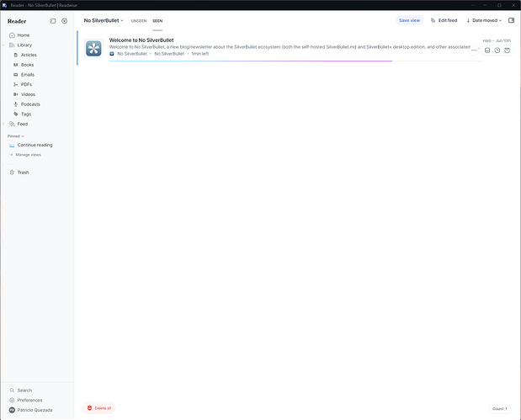Toggle the right side panel icon
This screenshot has height=420, width=521.
[512, 20]
